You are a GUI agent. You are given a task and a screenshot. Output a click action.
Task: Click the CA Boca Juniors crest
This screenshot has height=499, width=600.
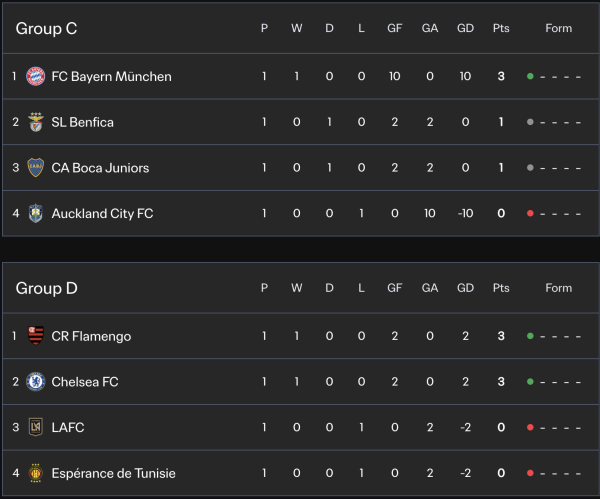pos(36,168)
